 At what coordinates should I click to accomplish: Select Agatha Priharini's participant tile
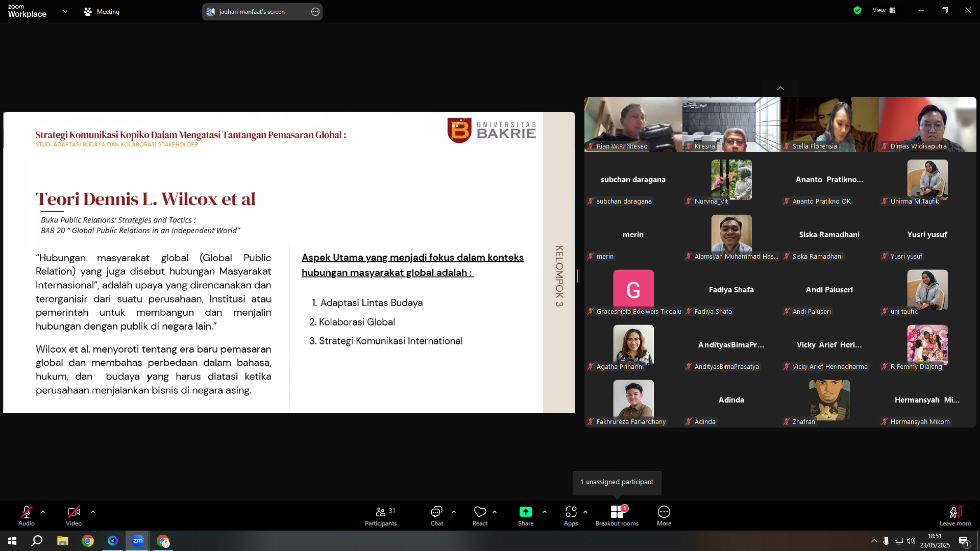(x=633, y=345)
